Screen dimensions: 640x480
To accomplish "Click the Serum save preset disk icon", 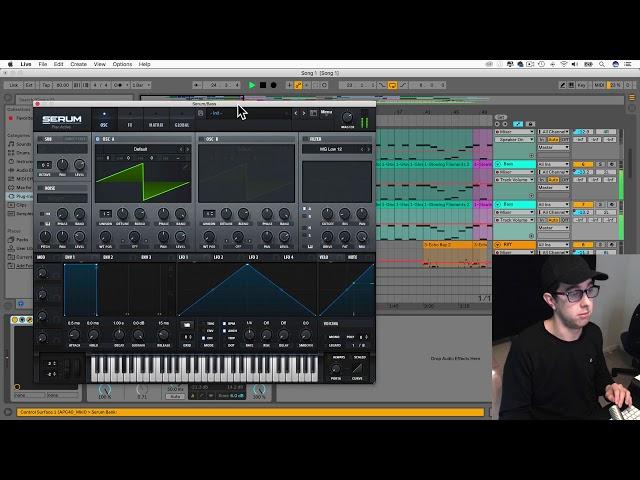I will 201,113.
